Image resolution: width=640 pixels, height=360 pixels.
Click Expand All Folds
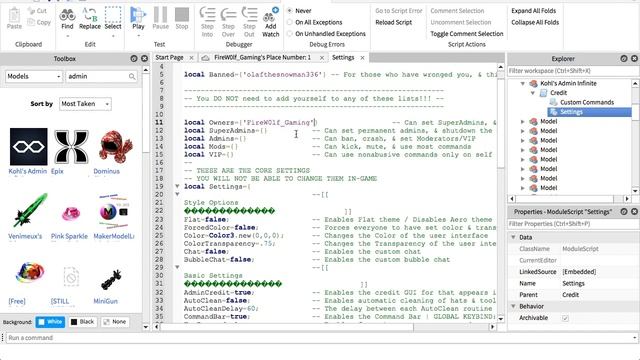coord(533,11)
